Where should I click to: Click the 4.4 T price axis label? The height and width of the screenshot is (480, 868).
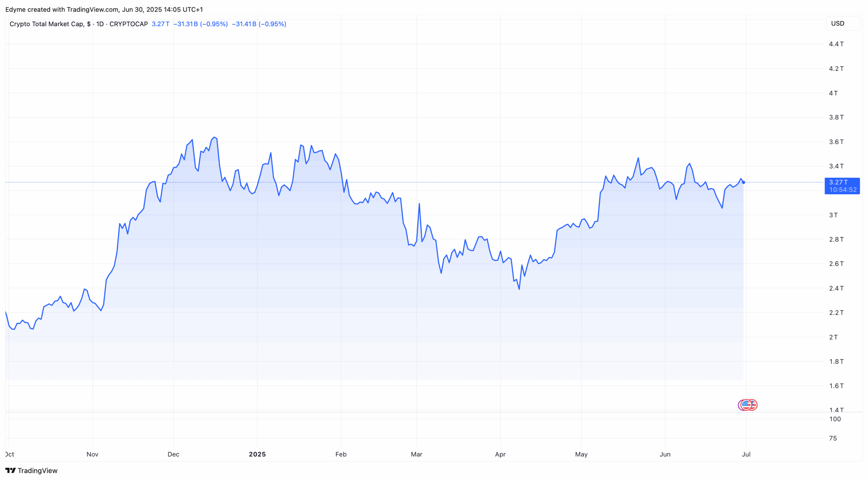836,44
